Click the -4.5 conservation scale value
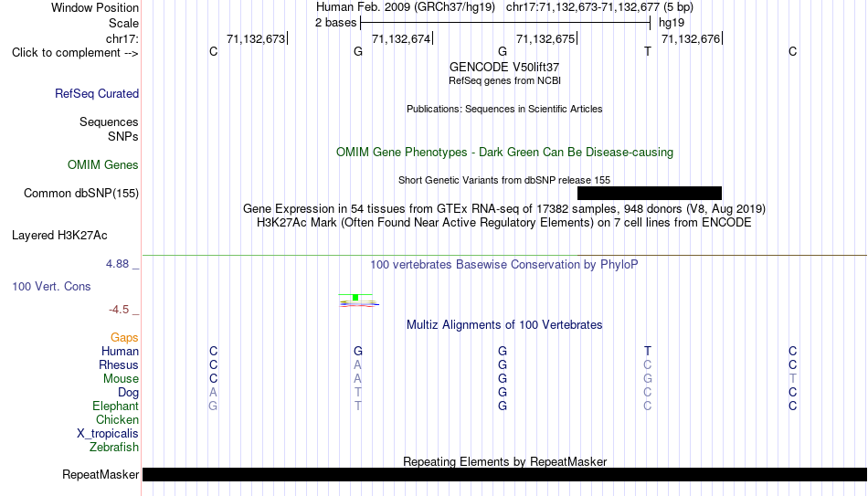 click(x=119, y=310)
